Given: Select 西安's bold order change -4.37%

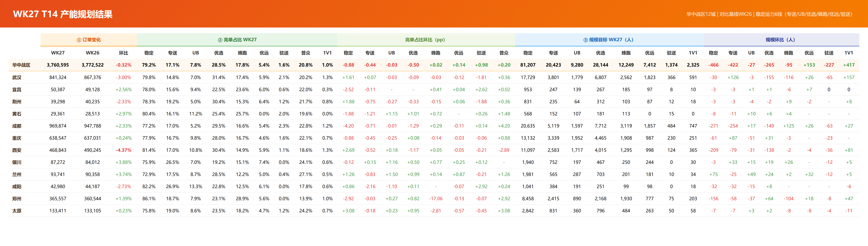Looking at the screenshot, I should [124, 150].
